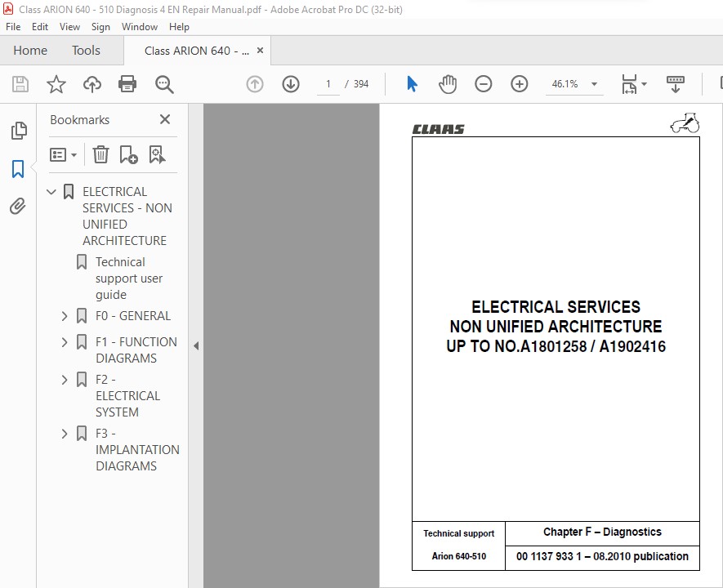Open the Attachments paperclip panel
723x588 pixels.
click(x=18, y=207)
